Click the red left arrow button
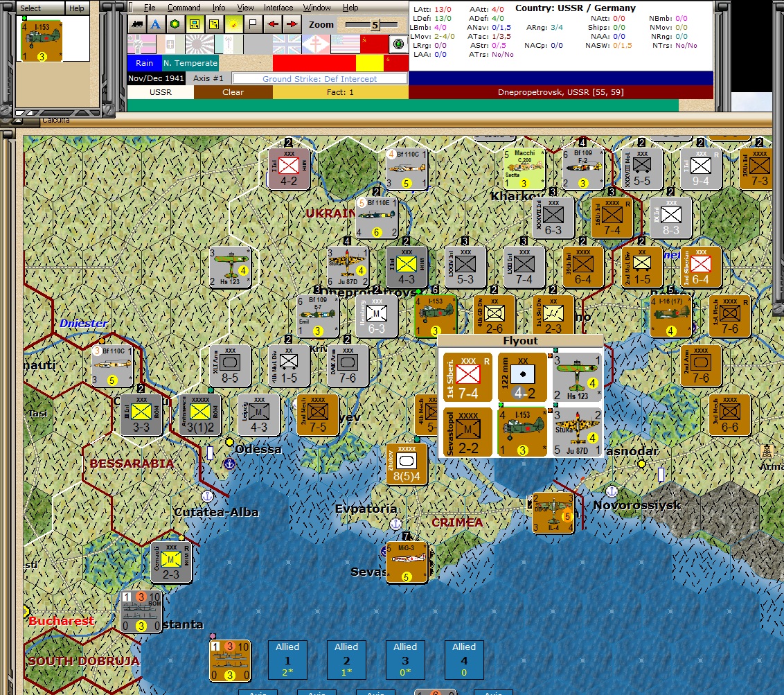The height and width of the screenshot is (695, 784). (x=272, y=24)
